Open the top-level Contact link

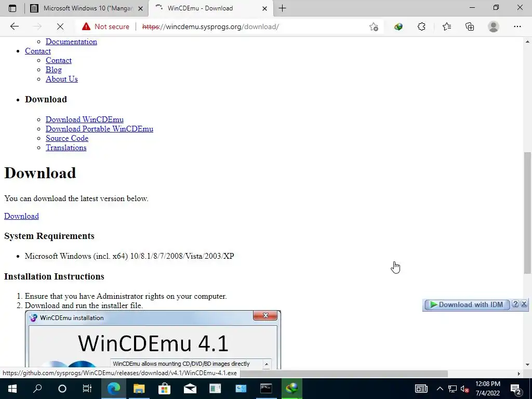[x=37, y=51]
